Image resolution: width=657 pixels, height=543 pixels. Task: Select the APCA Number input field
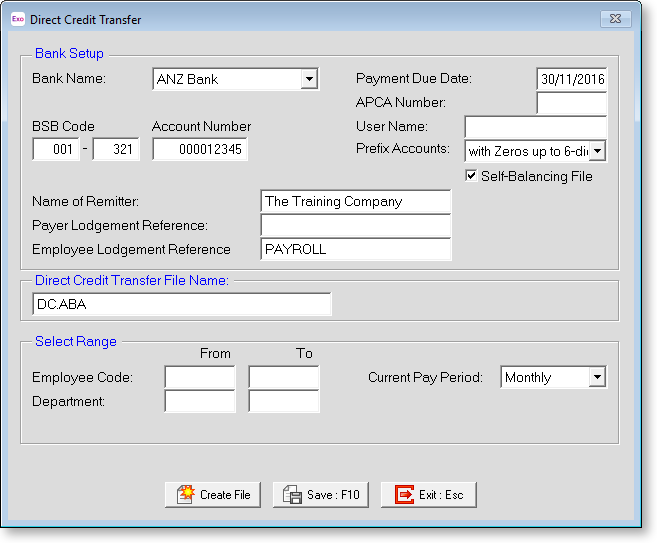pos(571,103)
